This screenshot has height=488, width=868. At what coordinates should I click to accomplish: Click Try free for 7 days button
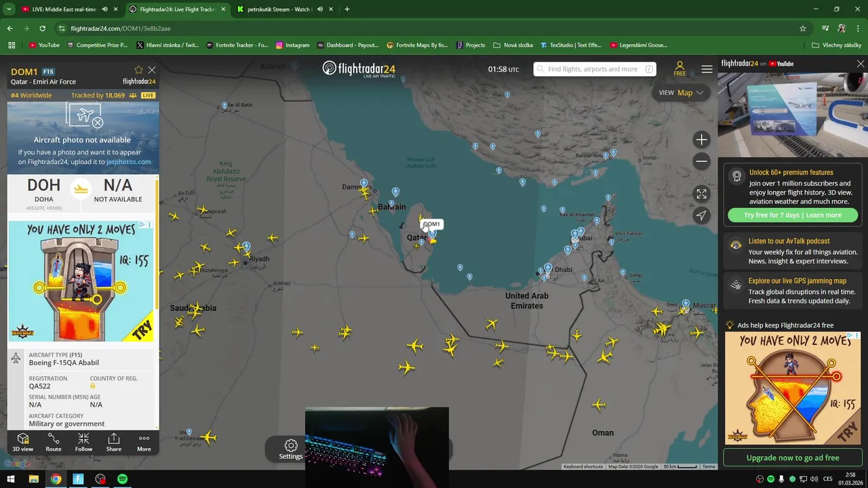[x=793, y=215]
